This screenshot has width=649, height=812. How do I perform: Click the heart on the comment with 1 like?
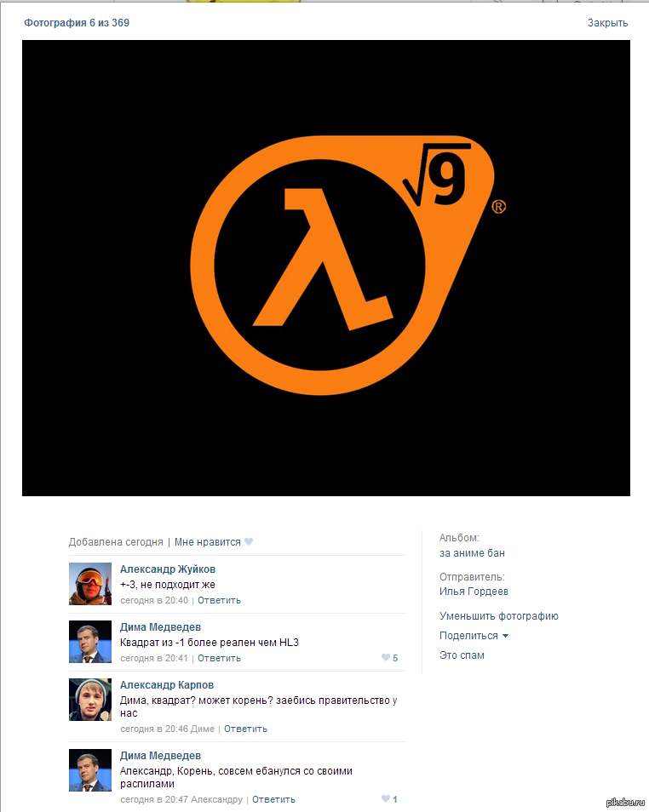point(386,799)
